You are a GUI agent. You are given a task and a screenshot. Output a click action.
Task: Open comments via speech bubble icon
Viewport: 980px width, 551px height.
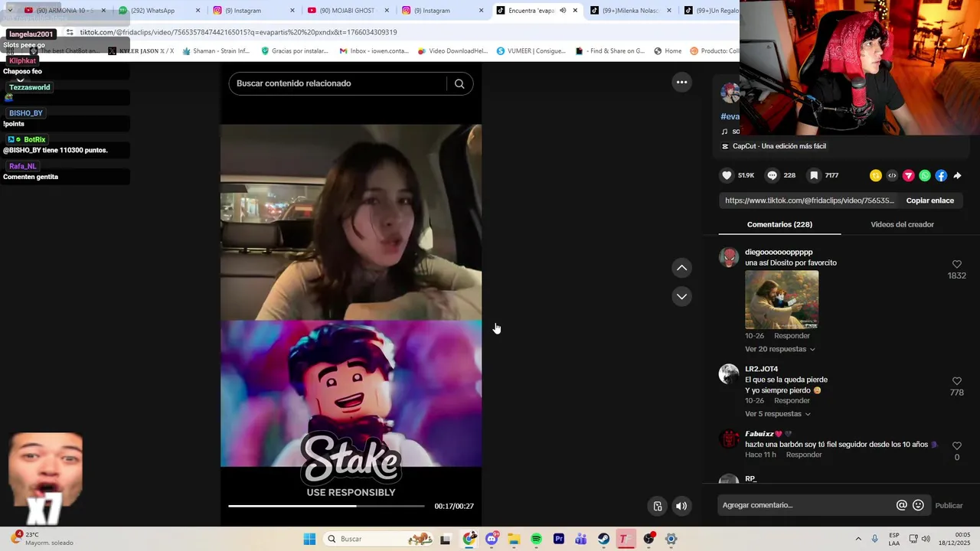[772, 175]
